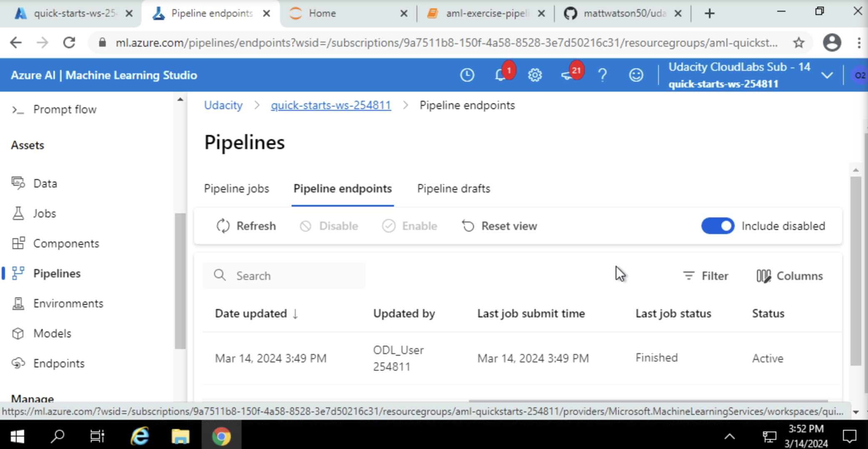Open Chrome profile icon

(832, 42)
